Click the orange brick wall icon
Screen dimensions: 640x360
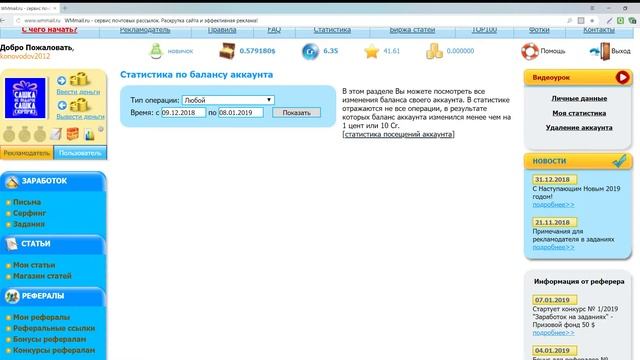[x=73, y=134]
